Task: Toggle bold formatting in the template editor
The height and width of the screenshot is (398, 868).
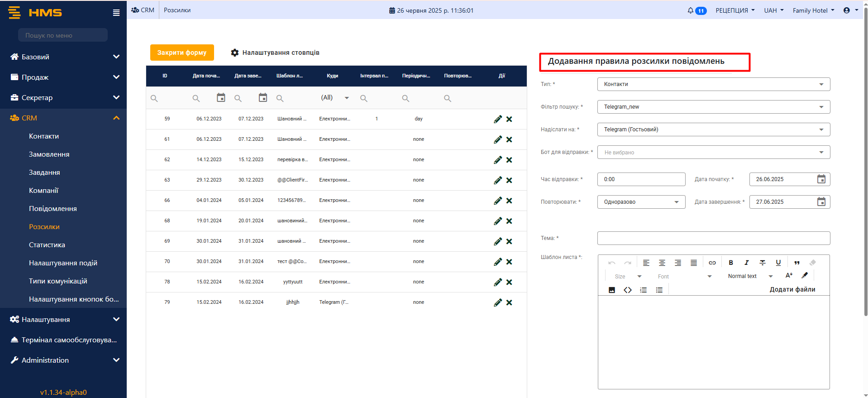Action: point(730,263)
